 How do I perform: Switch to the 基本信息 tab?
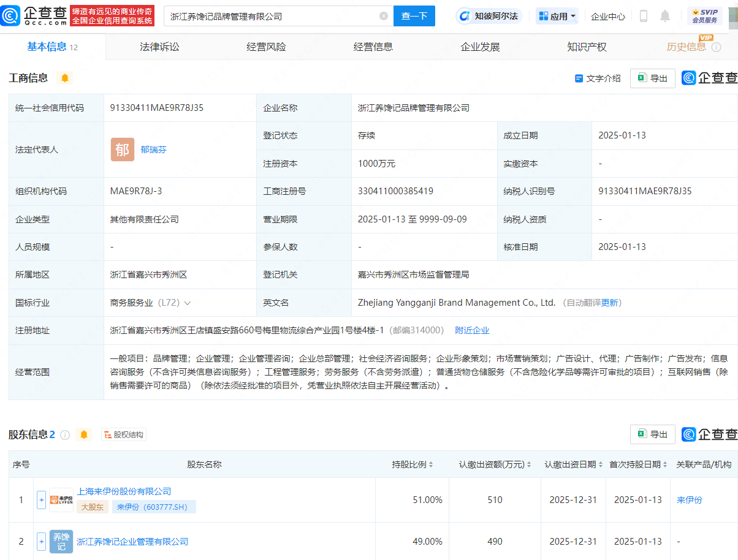[x=53, y=47]
